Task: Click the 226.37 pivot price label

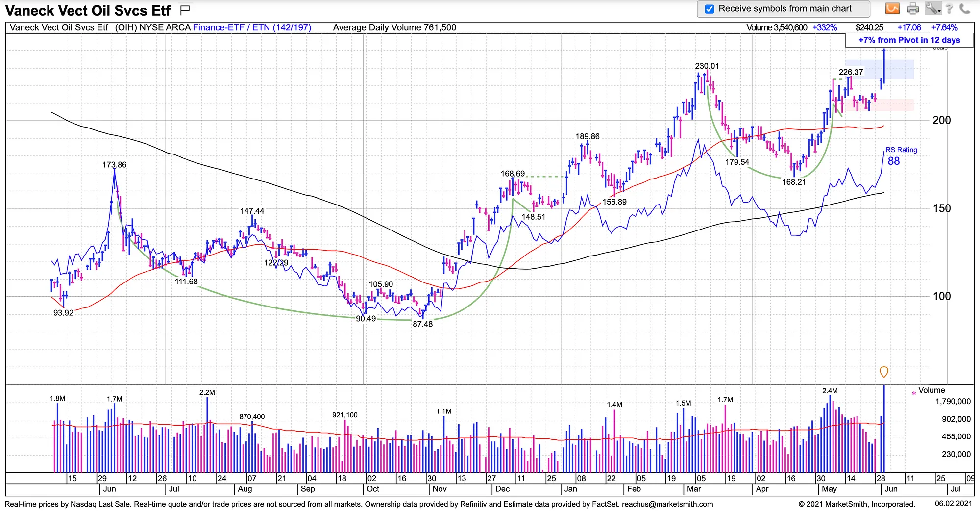Action: (851, 72)
